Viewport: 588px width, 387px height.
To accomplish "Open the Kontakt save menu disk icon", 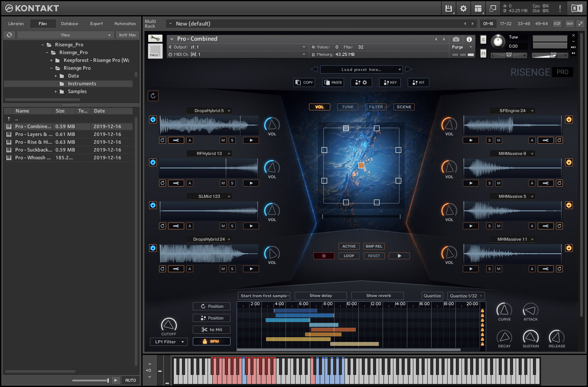I will [x=449, y=8].
